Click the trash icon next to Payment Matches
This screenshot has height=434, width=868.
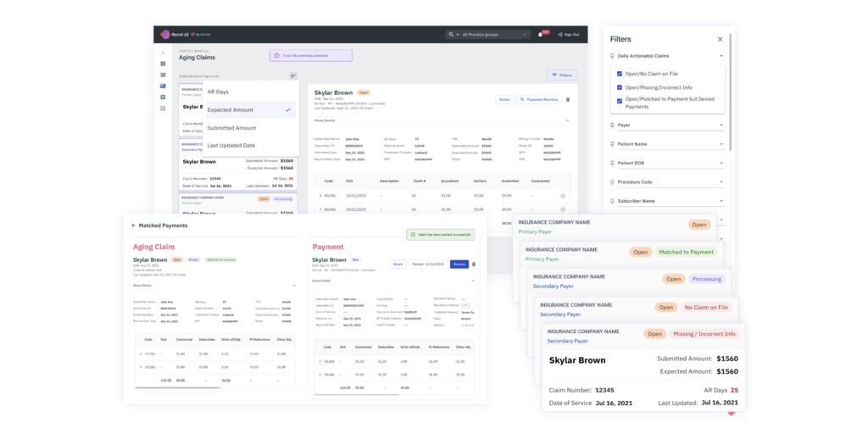tap(568, 99)
